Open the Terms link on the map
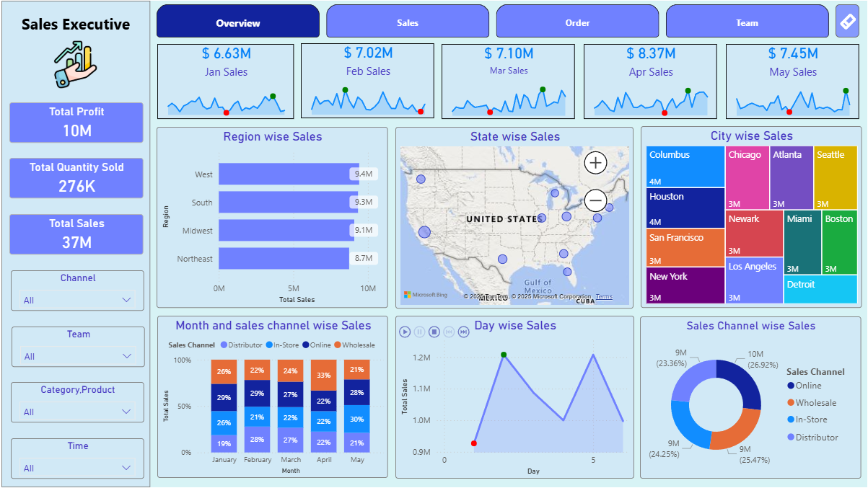This screenshot has height=488, width=868. click(x=603, y=297)
